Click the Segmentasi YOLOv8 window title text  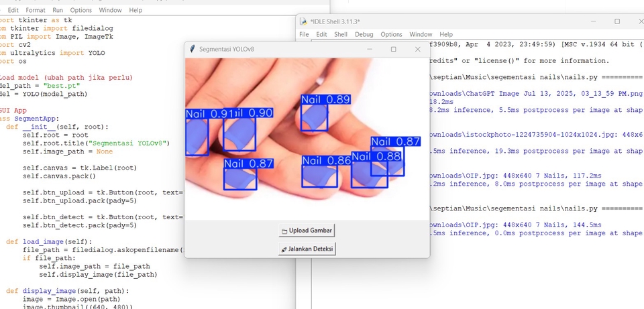(x=227, y=49)
